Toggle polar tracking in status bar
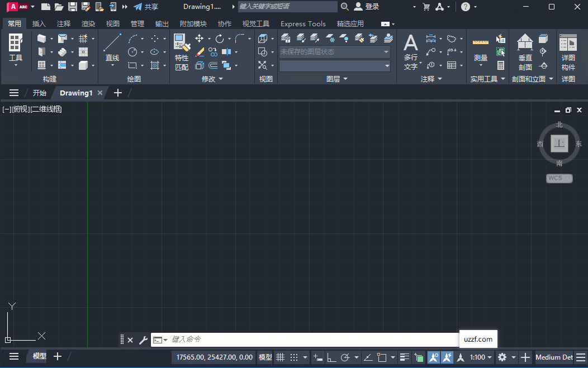Viewport: 588px width, 368px height. (345, 357)
